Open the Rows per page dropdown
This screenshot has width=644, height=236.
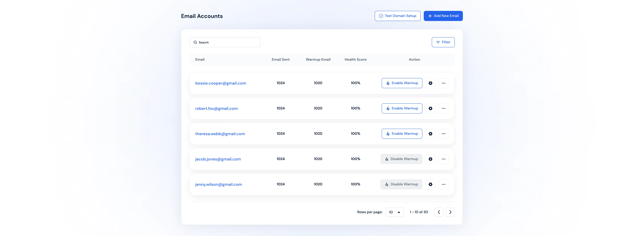click(395, 212)
